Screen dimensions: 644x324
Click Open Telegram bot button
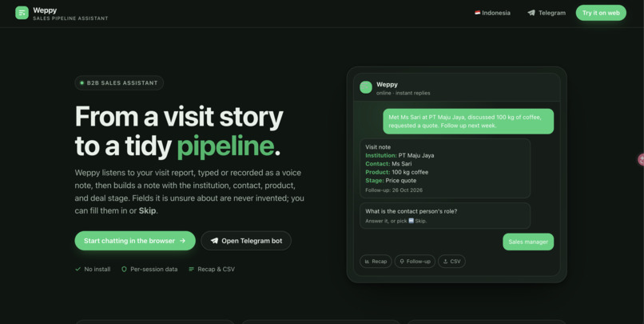(x=246, y=241)
